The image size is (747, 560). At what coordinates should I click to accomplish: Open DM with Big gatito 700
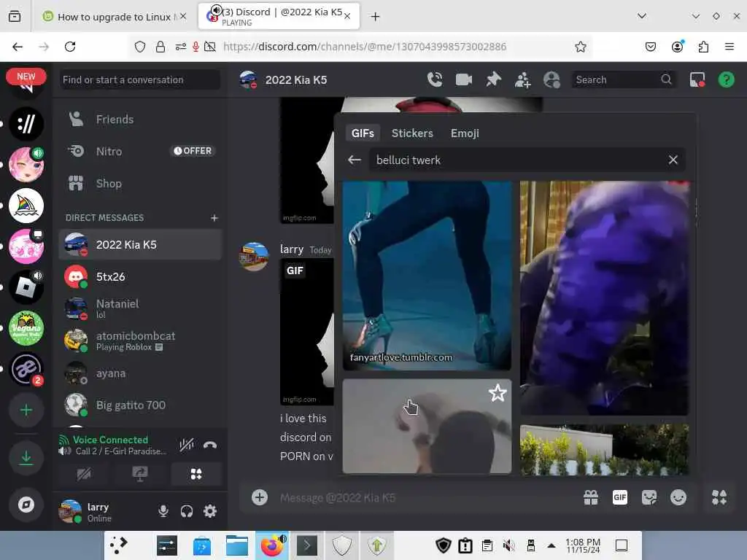pos(140,405)
